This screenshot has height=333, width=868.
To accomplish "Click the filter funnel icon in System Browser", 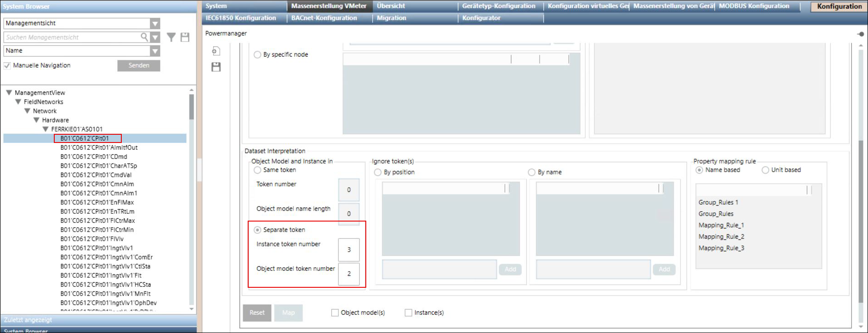I will tap(171, 37).
